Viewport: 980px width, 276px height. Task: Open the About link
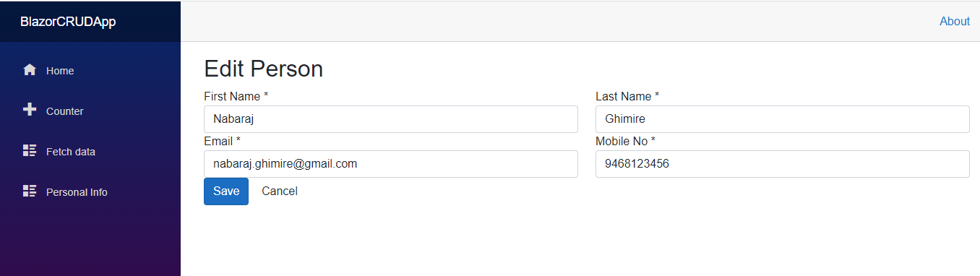point(954,22)
